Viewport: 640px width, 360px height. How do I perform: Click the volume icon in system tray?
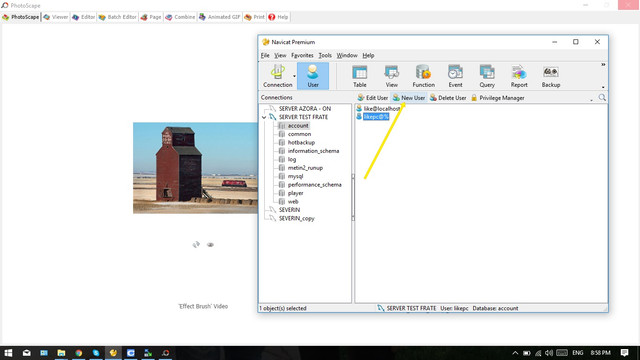click(x=549, y=353)
